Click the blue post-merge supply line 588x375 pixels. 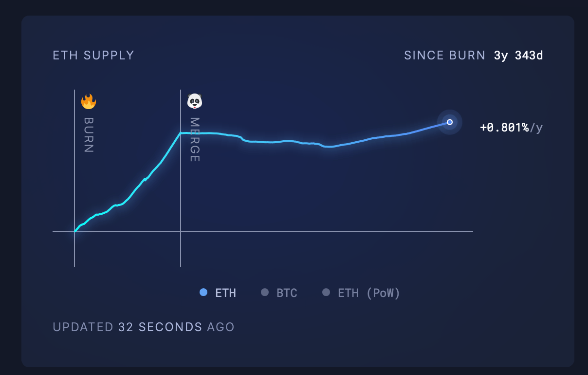[x=292, y=141]
